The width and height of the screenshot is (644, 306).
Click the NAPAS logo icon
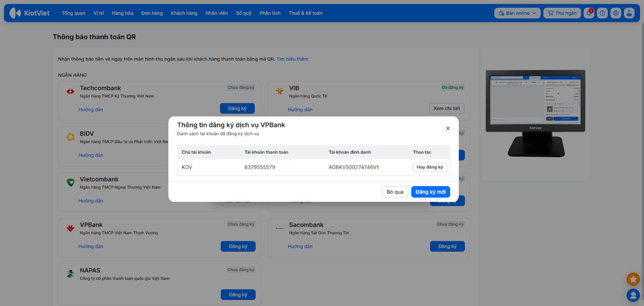[x=70, y=274]
